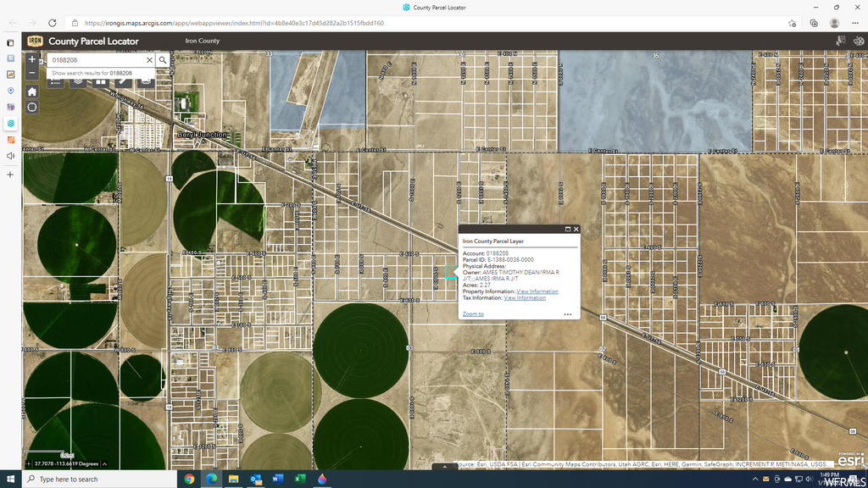Open the browser profile menu
The image size is (868, 488).
point(834,23)
